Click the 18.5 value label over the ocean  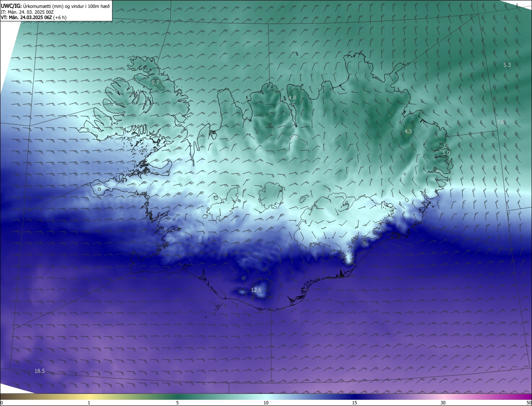tap(39, 371)
